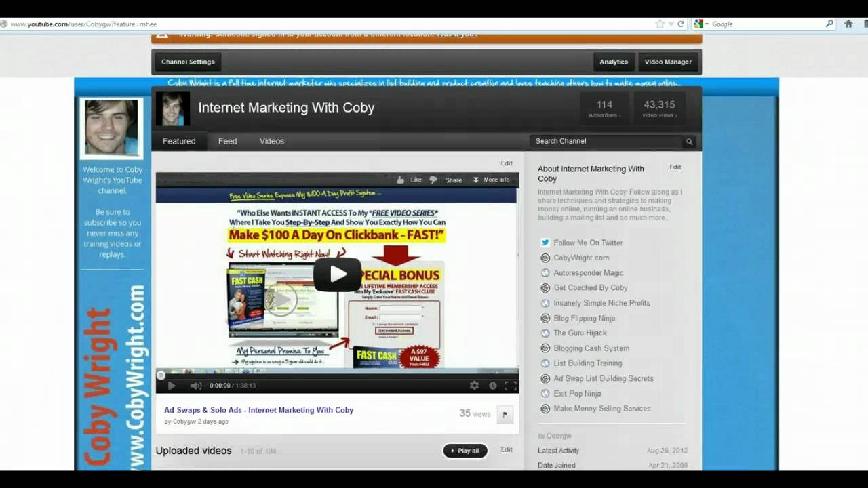Open Analytics

click(614, 62)
